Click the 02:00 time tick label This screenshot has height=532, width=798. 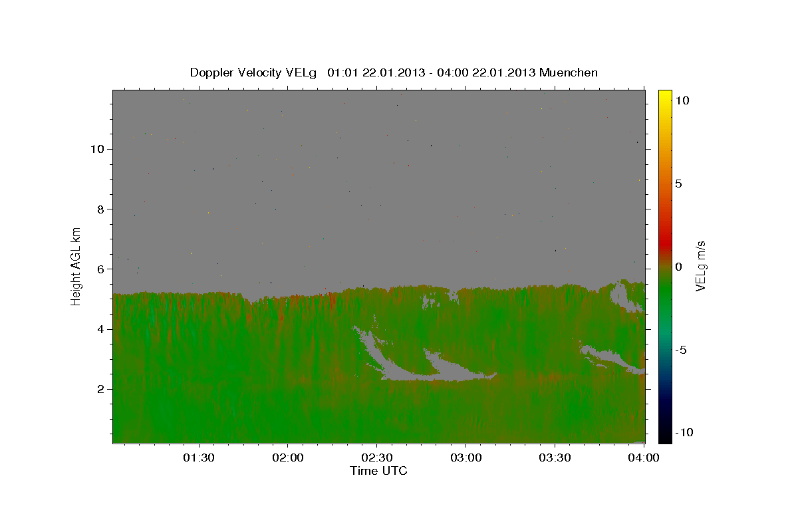tap(288, 458)
